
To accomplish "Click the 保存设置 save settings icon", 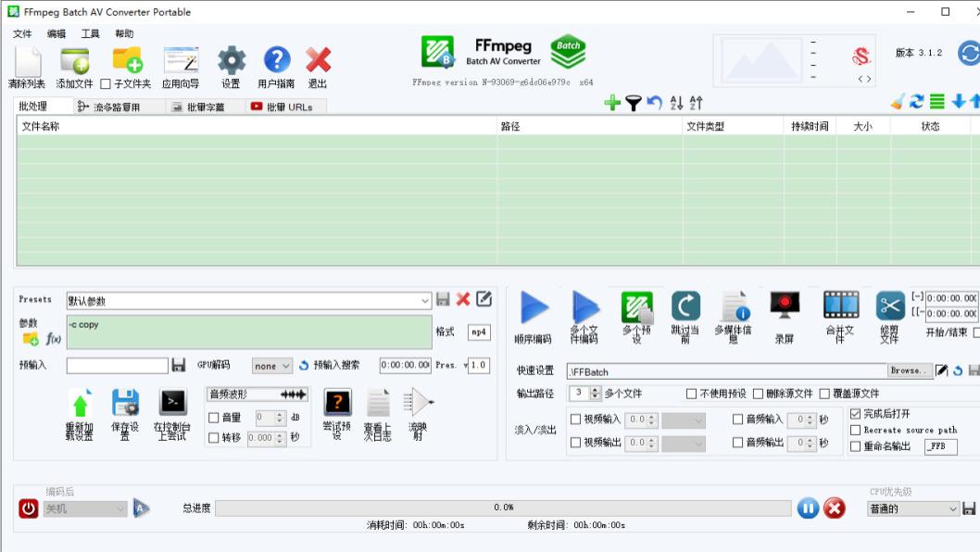I will [125, 403].
